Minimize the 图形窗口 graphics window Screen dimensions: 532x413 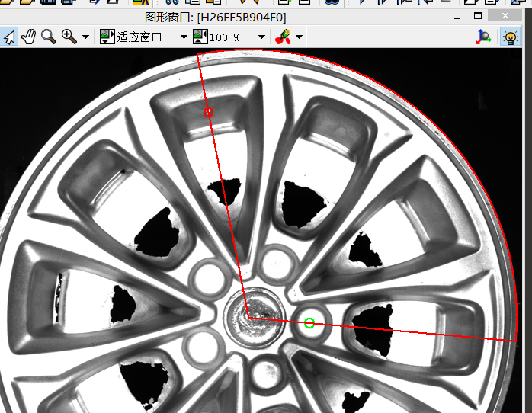457,17
